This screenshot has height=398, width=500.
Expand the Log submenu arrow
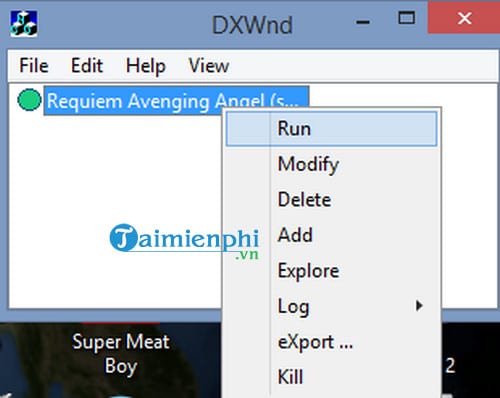point(419,306)
